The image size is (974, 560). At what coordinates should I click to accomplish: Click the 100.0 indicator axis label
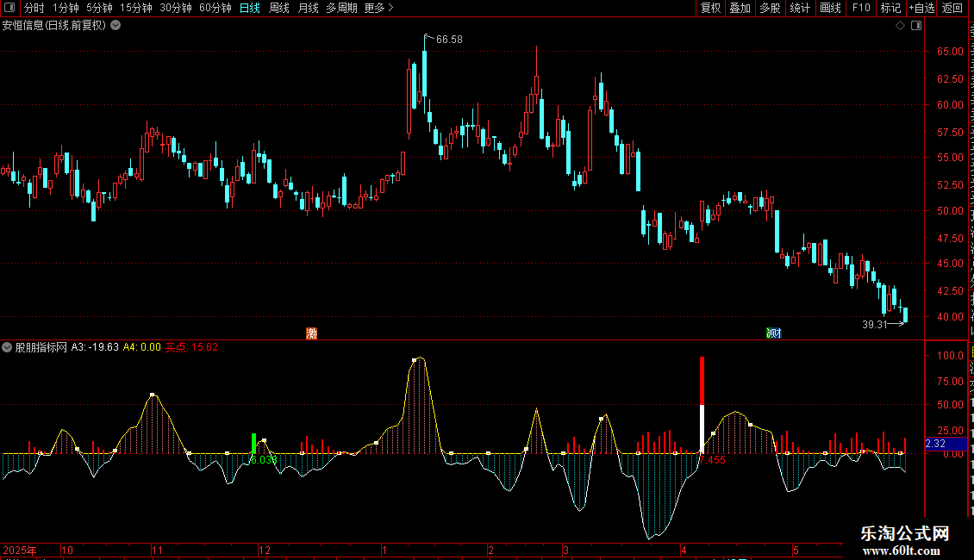point(951,356)
